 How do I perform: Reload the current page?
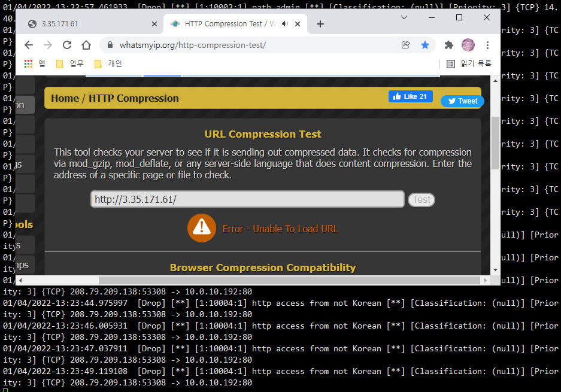pyautogui.click(x=67, y=45)
